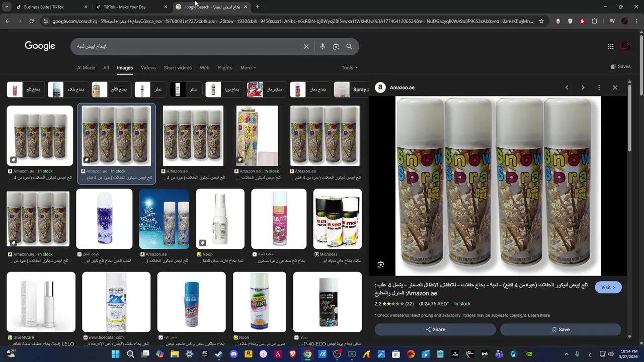
Task: Open the Amazon.ae source link in the preview header
Action: tap(395, 87)
